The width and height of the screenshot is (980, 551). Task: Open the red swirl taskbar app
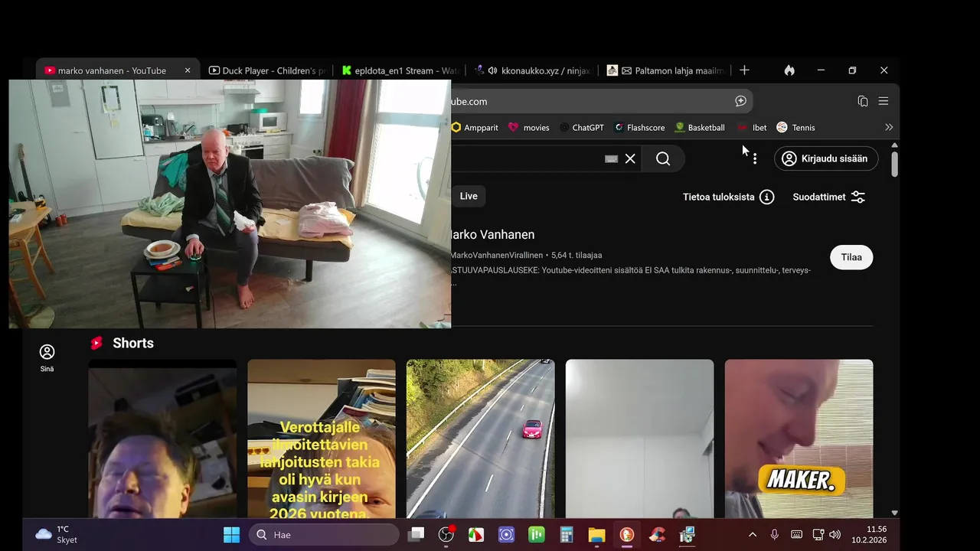coord(657,535)
